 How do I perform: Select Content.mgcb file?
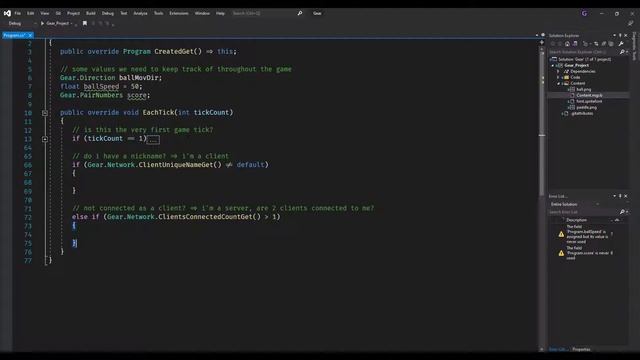[589, 95]
